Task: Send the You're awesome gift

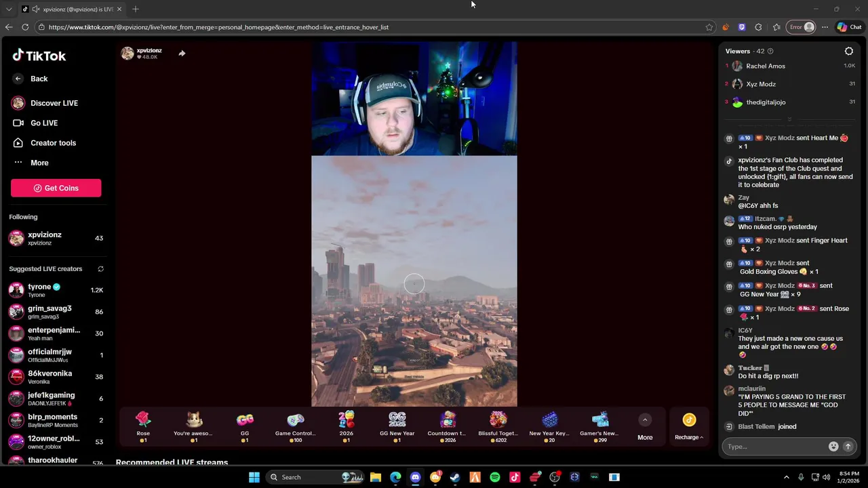Action: [x=193, y=426]
